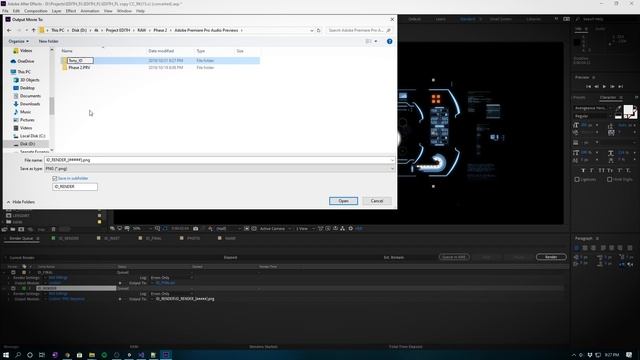Change the file view layout icon

tap(369, 41)
